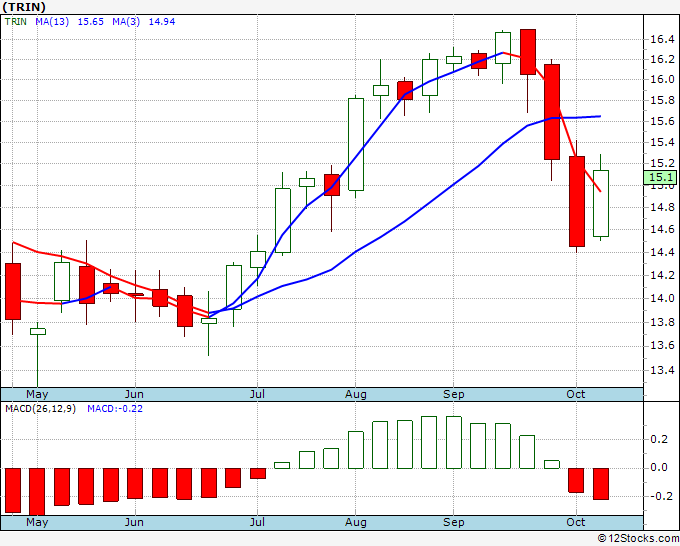Click the 0.0 MACD axis label
This screenshot has height=546, width=680.
659,468
